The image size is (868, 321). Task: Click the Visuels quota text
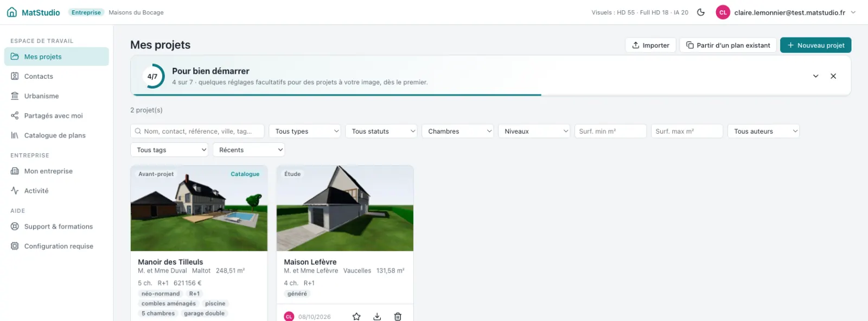click(x=640, y=12)
